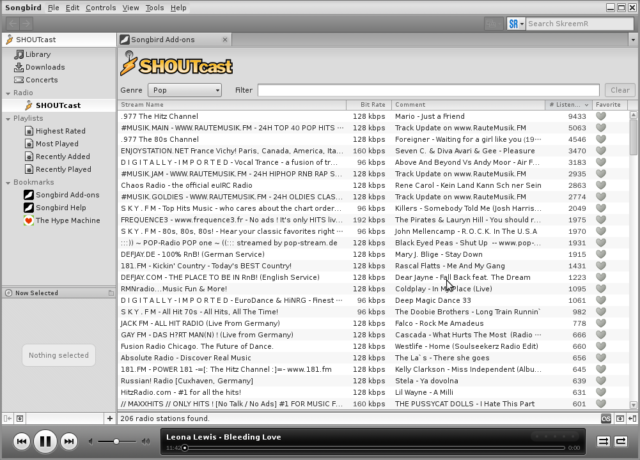
Task: Click the volume-high speaker icon
Action: point(146,441)
